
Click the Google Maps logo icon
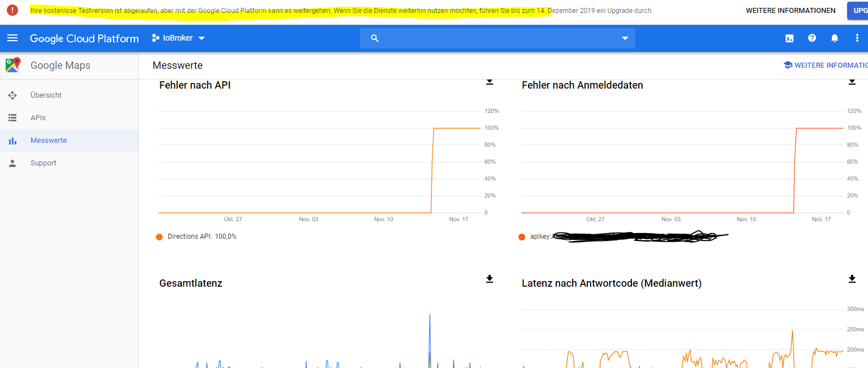tap(13, 65)
